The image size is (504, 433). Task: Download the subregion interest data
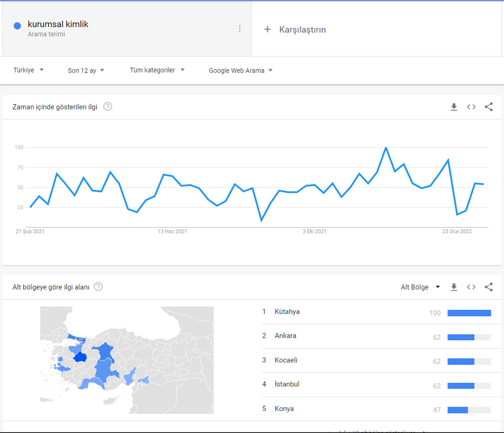click(x=454, y=287)
